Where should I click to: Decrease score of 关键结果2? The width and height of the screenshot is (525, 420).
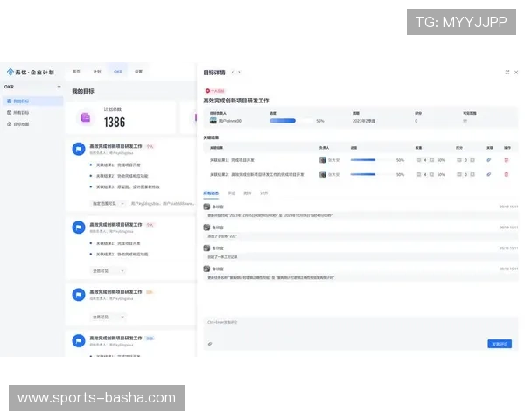(x=459, y=174)
